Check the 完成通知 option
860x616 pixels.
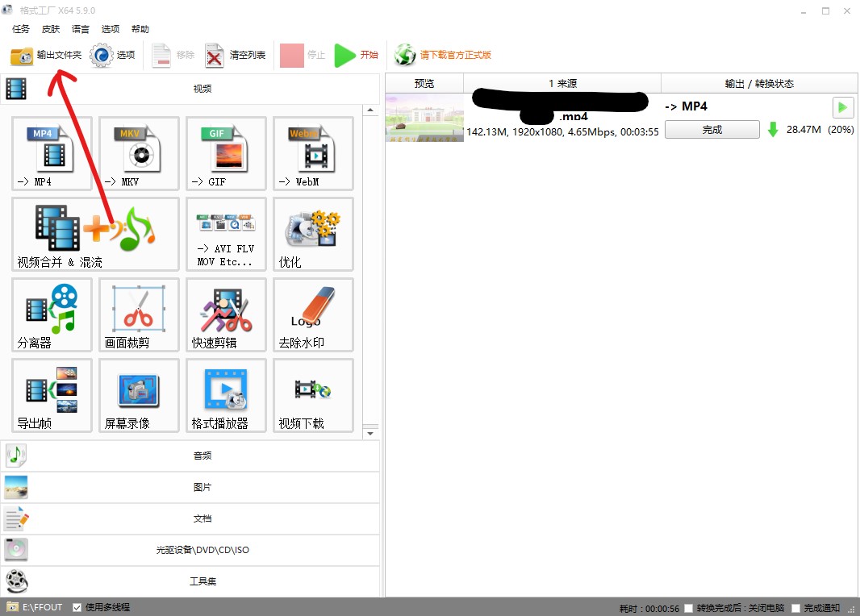(x=796, y=608)
